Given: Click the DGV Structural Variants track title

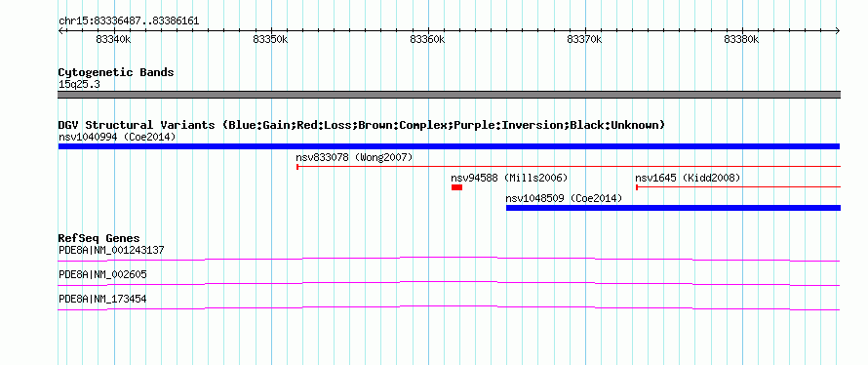Looking at the screenshot, I should click(x=362, y=125).
